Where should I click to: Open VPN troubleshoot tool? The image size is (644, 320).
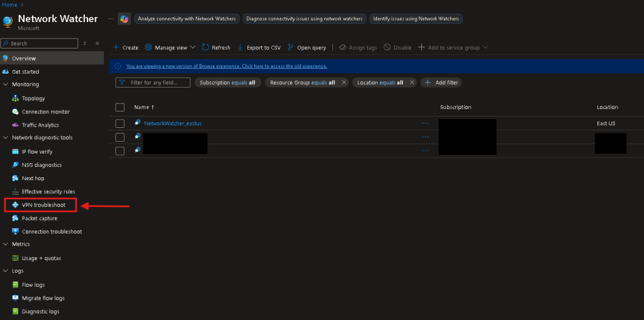click(43, 205)
